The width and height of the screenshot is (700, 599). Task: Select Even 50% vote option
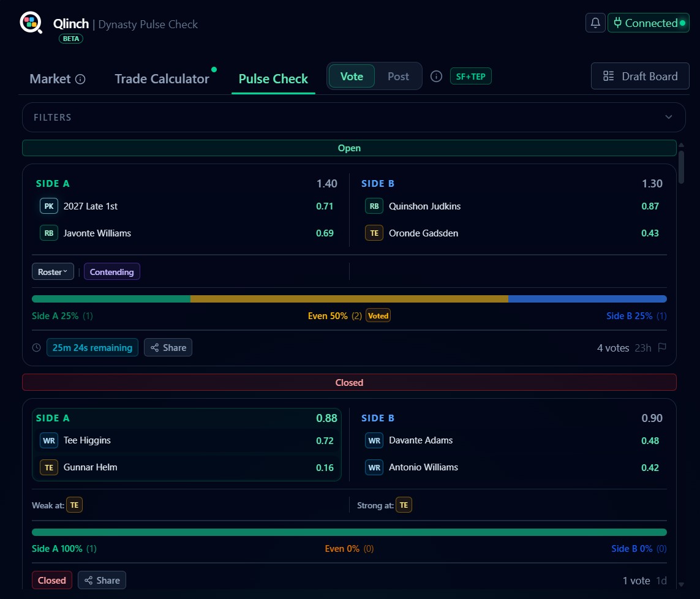coord(335,316)
